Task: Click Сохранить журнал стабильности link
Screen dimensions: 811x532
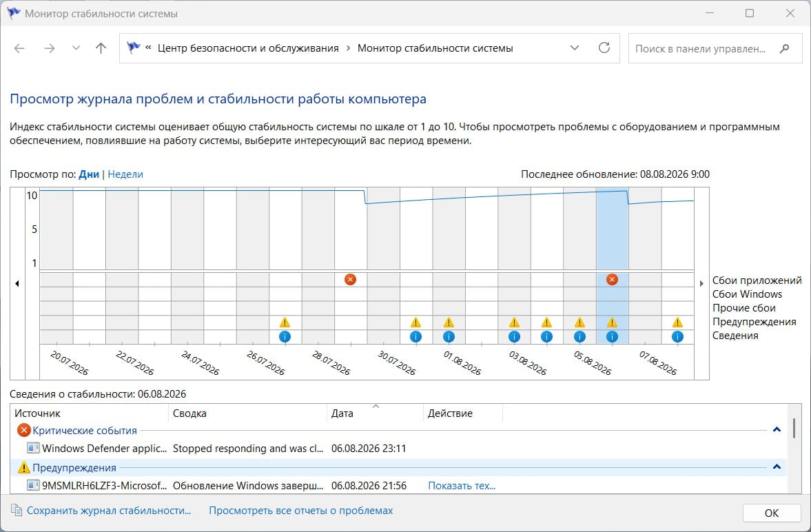Action: point(109,510)
